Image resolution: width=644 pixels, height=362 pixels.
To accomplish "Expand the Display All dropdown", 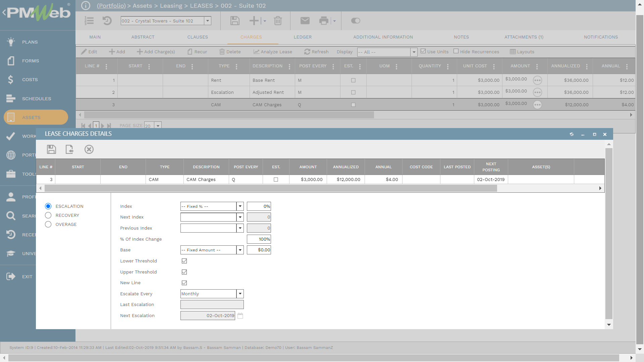I will tap(414, 52).
